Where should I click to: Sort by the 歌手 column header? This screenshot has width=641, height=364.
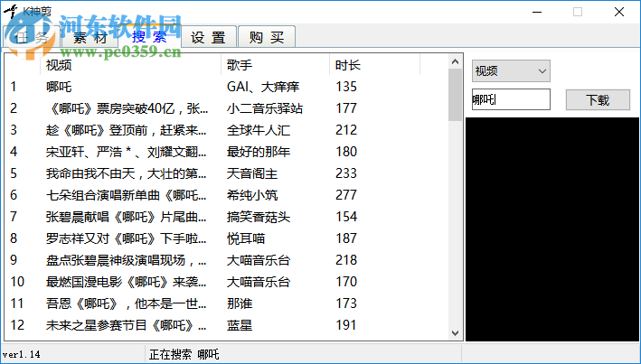point(275,65)
